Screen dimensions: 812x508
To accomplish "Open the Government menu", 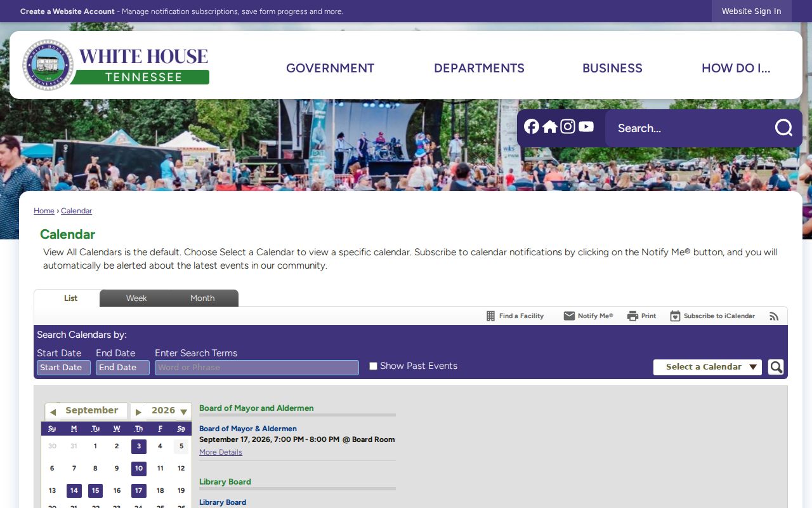I will tap(331, 68).
